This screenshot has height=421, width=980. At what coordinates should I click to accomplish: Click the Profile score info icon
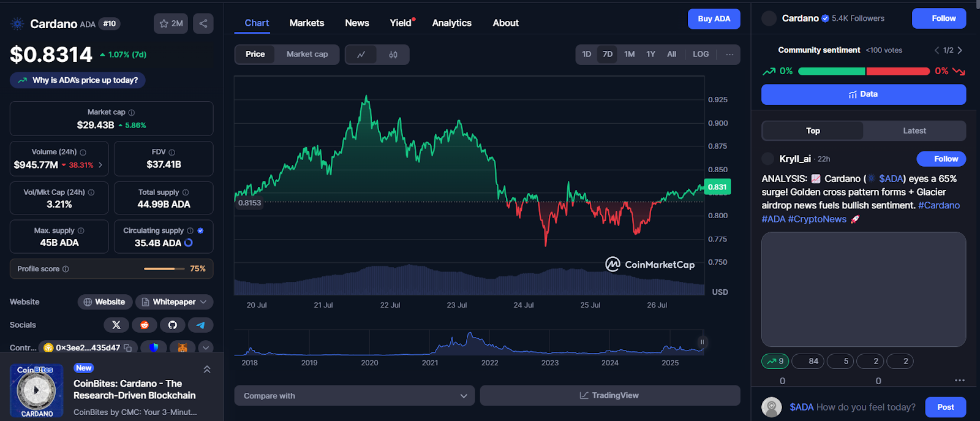click(66, 269)
